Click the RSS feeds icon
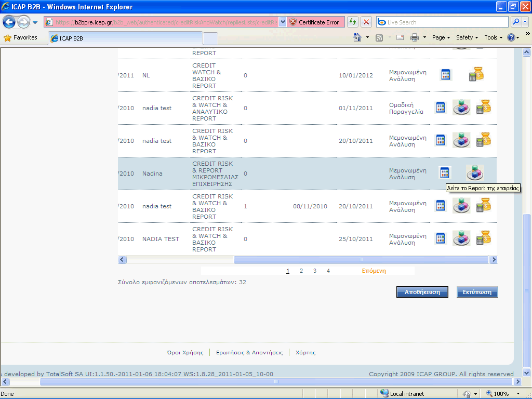The width and height of the screenshot is (532, 399). point(379,37)
